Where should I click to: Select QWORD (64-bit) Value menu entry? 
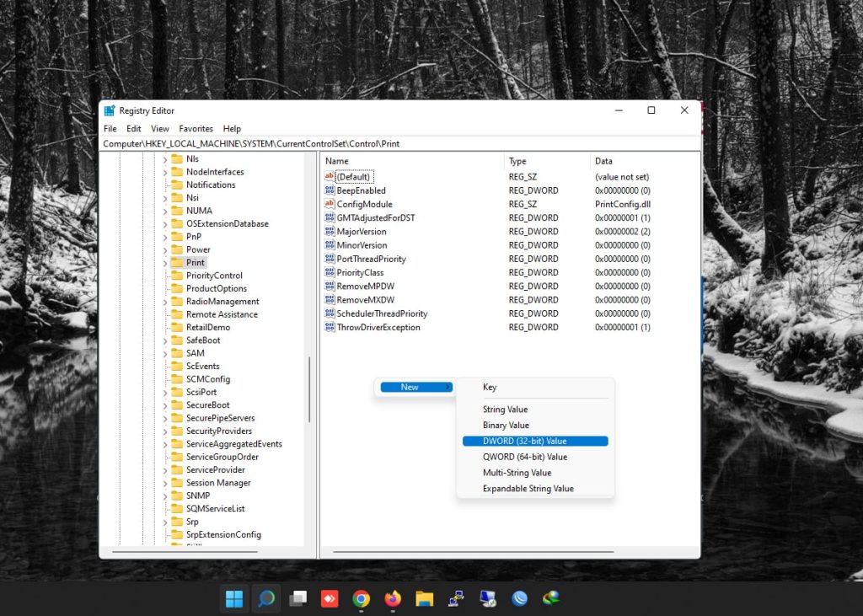pyautogui.click(x=524, y=457)
